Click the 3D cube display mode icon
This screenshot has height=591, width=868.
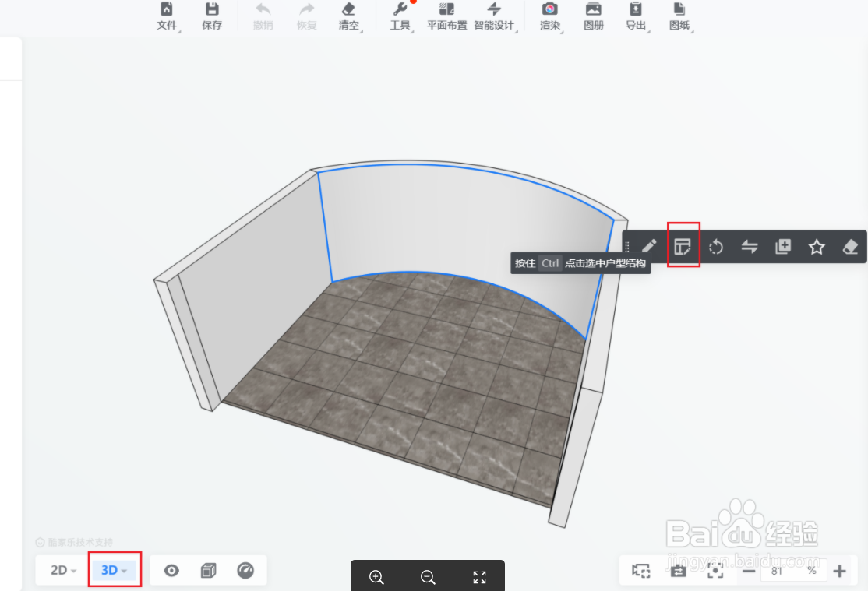[208, 571]
